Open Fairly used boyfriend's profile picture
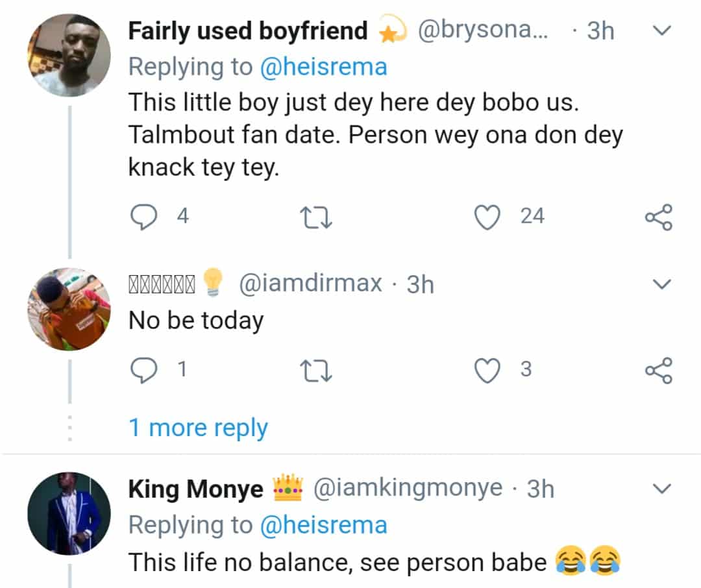This screenshot has width=701, height=588. (69, 55)
